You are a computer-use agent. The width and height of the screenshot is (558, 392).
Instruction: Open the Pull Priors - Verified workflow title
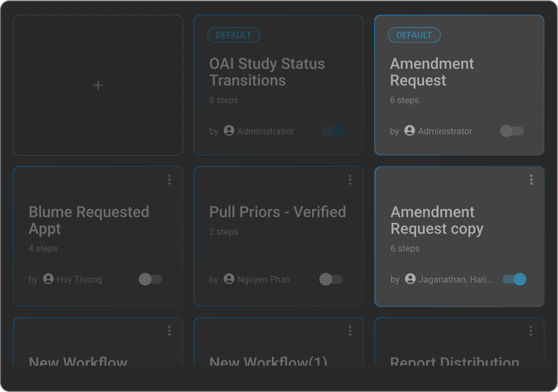pyautogui.click(x=277, y=212)
